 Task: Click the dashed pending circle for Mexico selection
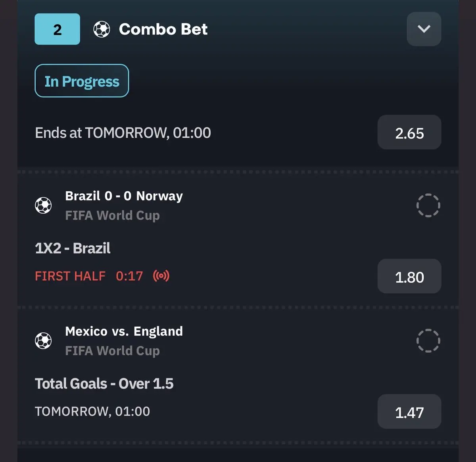428,341
